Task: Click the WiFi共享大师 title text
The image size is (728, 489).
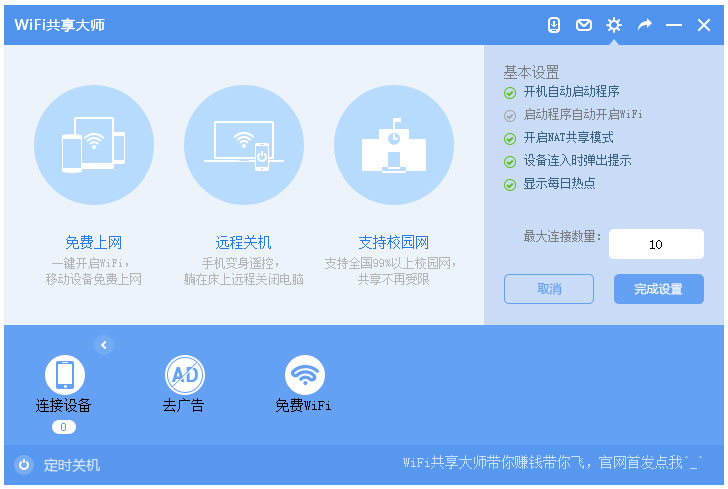Action: tap(59, 25)
